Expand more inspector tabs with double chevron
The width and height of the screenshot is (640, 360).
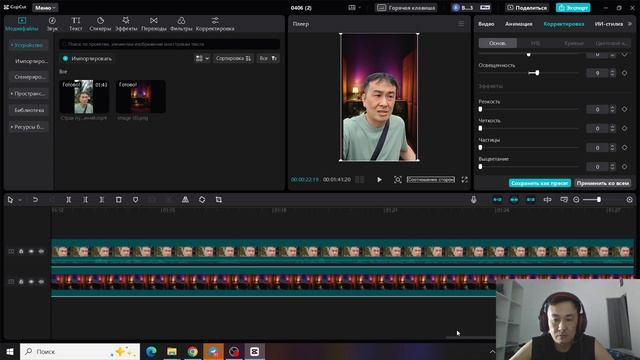point(630,24)
